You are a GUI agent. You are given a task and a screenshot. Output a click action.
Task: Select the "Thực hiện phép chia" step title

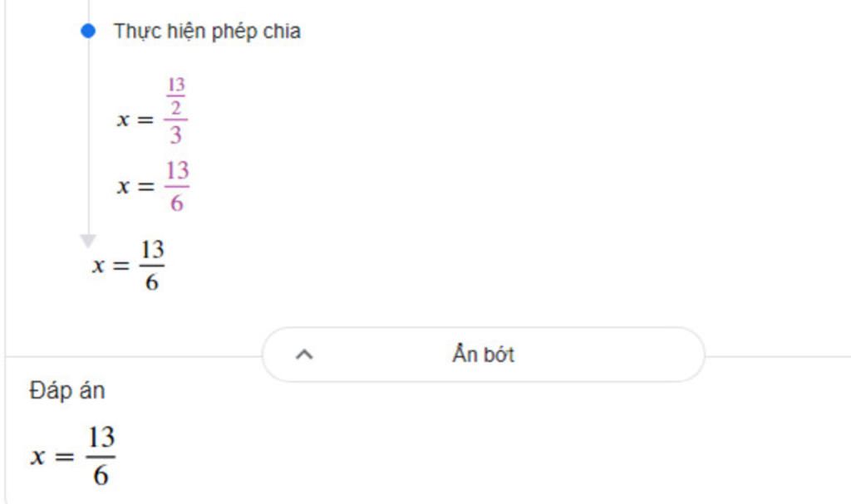pos(207,32)
